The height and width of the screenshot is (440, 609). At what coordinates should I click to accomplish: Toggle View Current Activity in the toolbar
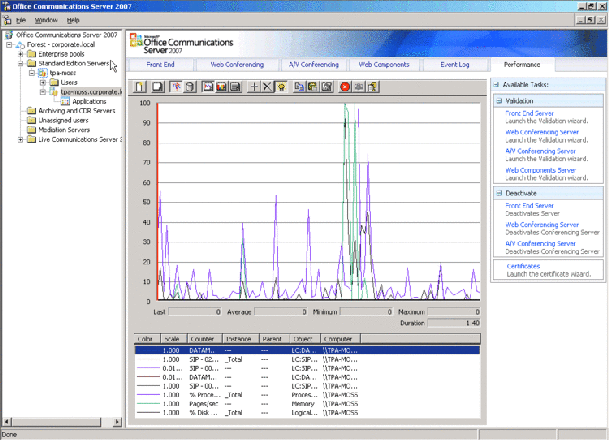[176, 87]
